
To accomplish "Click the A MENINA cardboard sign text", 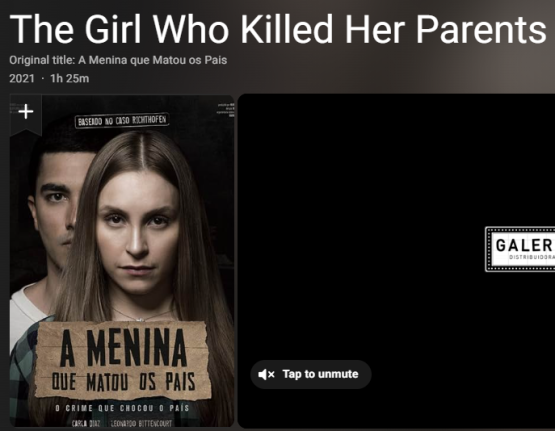I will 123,349.
